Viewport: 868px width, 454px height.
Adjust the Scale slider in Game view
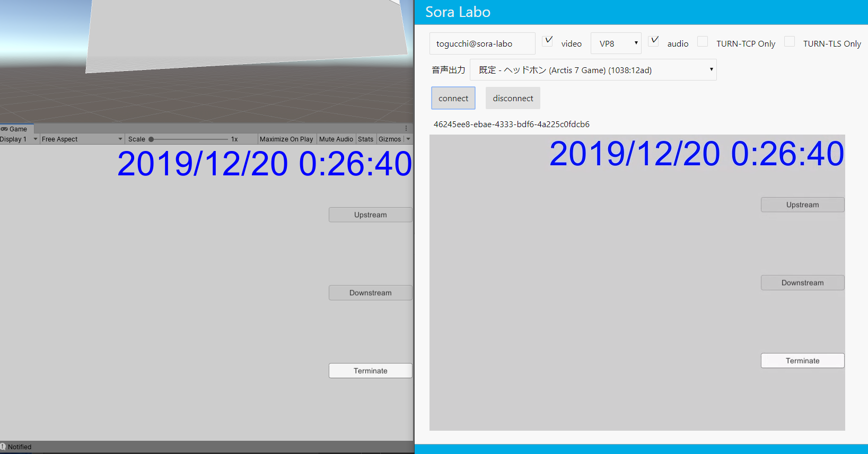coord(189,139)
